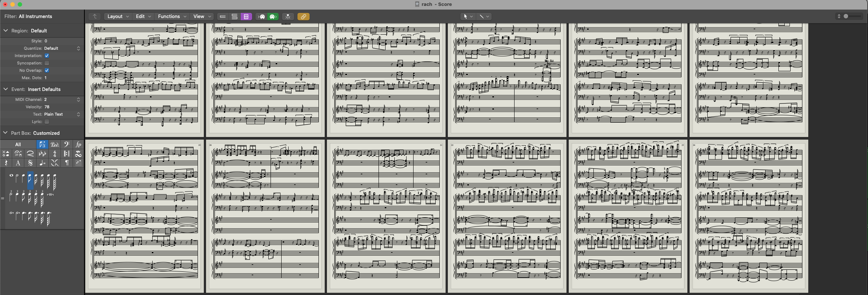Collapse the Region section
Viewport: 868px width, 295px height.
coord(6,31)
